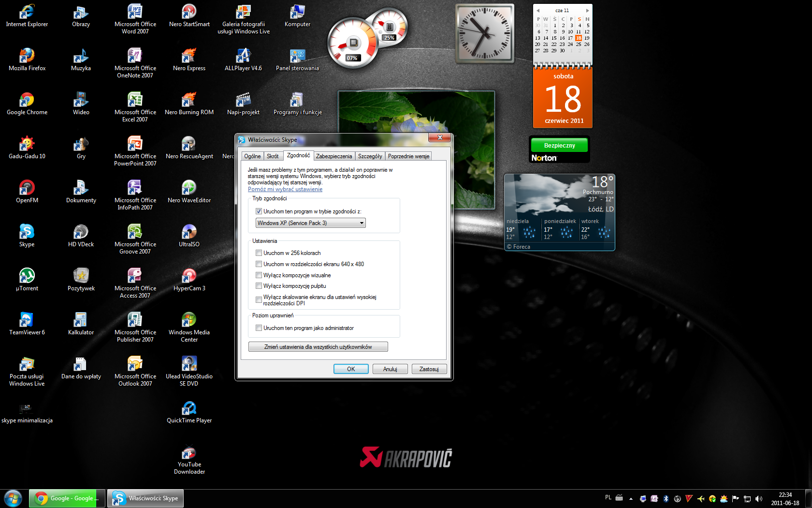Click the 'Pomóż mi wybrać ustawienie' link

click(x=285, y=189)
